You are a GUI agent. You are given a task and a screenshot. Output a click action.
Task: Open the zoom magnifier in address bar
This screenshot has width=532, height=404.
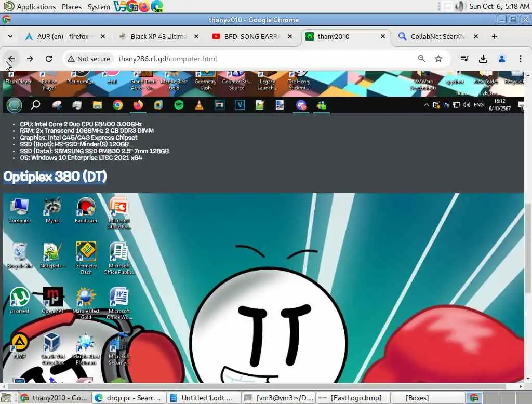(x=421, y=59)
